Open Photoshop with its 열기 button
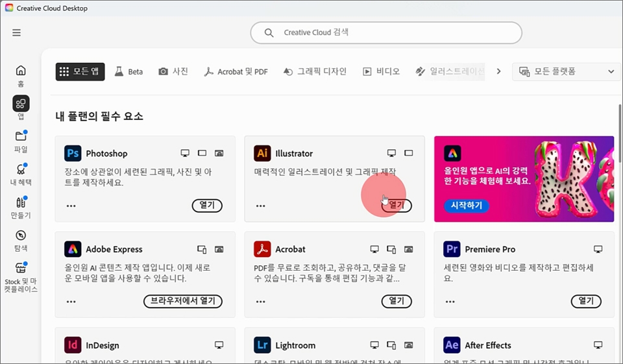The image size is (623, 364). point(207,206)
